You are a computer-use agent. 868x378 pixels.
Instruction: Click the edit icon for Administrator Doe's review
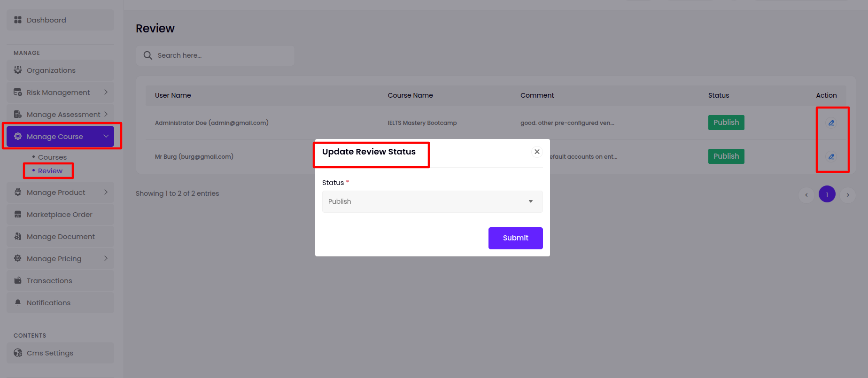click(x=831, y=123)
